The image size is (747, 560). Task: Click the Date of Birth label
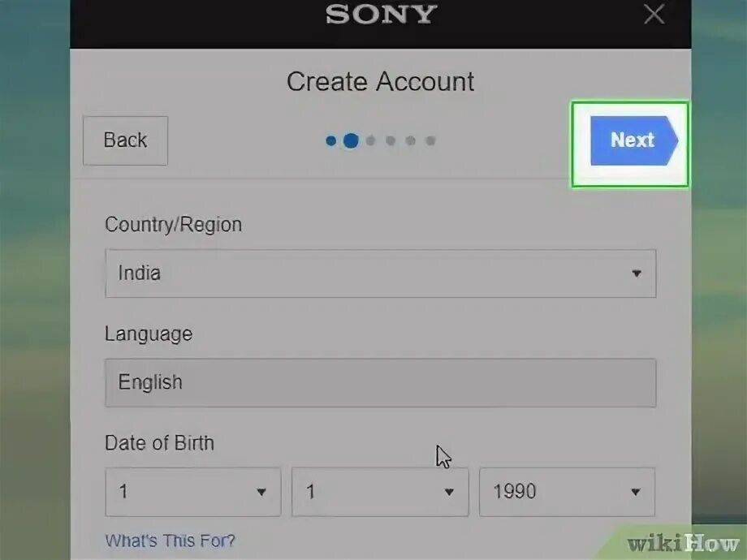click(160, 443)
